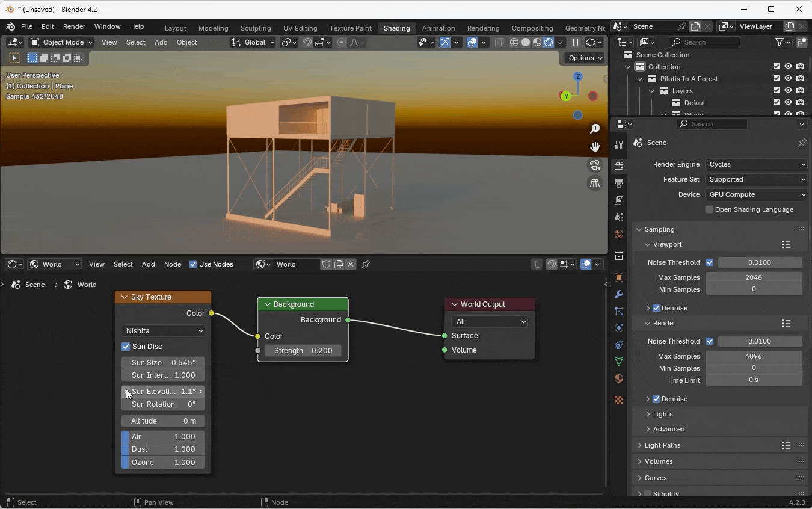Screen dimensions: 812x509
Task: Exclude Layers collection from view layer
Action: pos(776,91)
